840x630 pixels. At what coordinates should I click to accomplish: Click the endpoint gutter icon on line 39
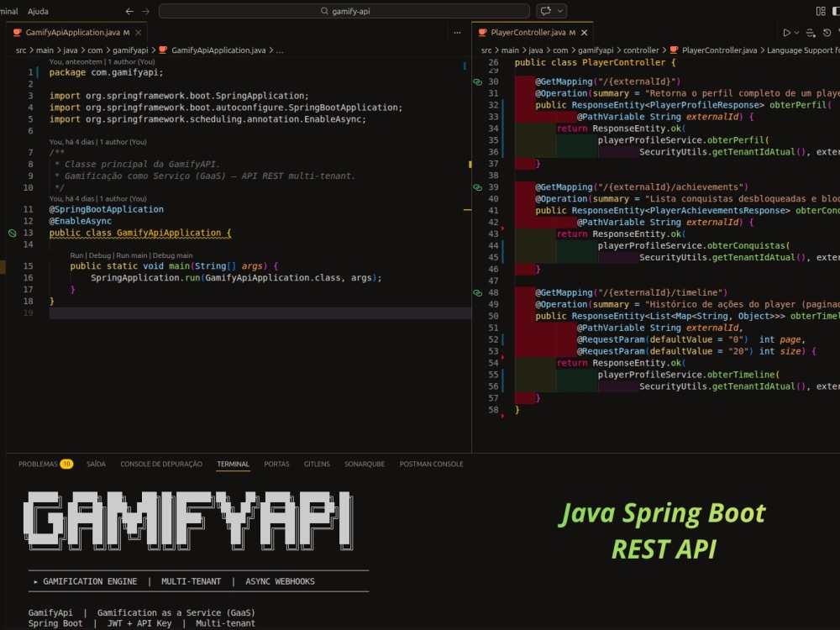pos(477,187)
